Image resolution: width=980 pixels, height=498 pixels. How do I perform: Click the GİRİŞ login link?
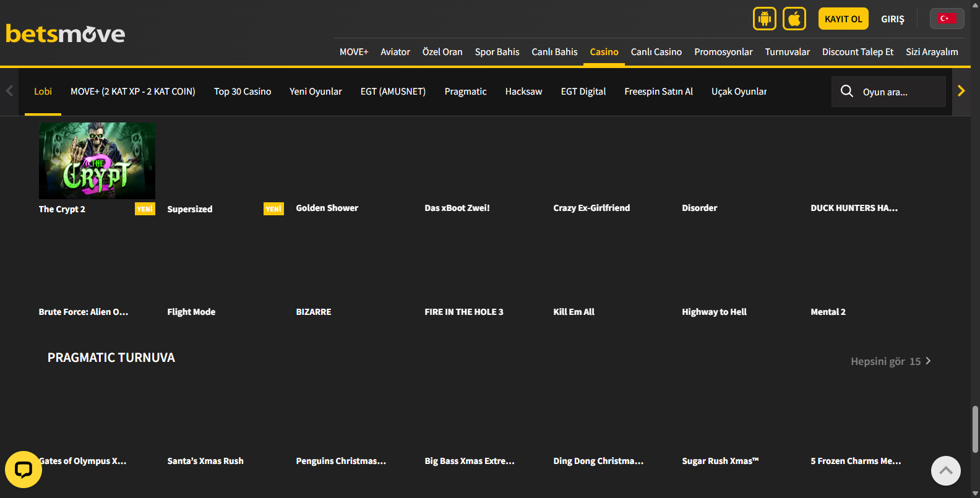[x=892, y=19]
